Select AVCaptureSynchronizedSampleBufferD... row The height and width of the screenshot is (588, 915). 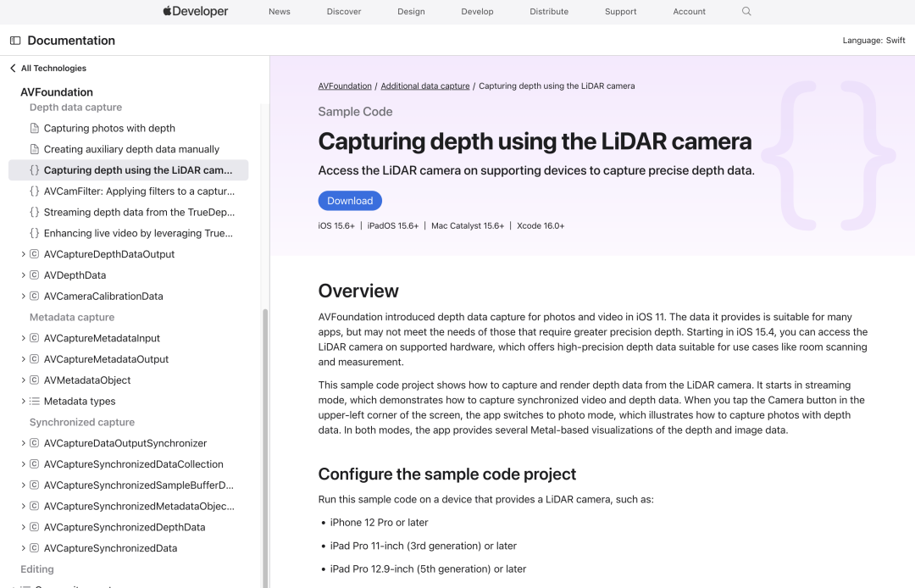pos(138,485)
